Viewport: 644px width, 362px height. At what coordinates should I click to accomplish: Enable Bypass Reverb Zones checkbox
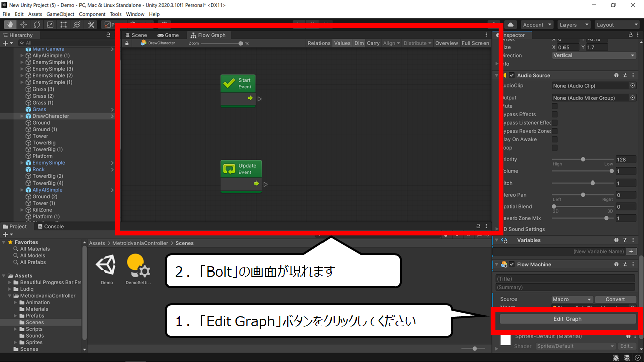(555, 131)
